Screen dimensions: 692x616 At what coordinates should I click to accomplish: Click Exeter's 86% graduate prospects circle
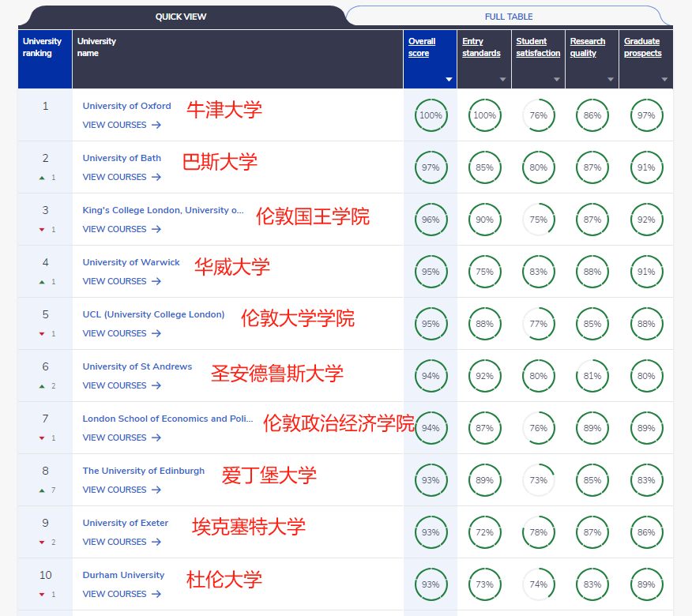pyautogui.click(x=646, y=531)
